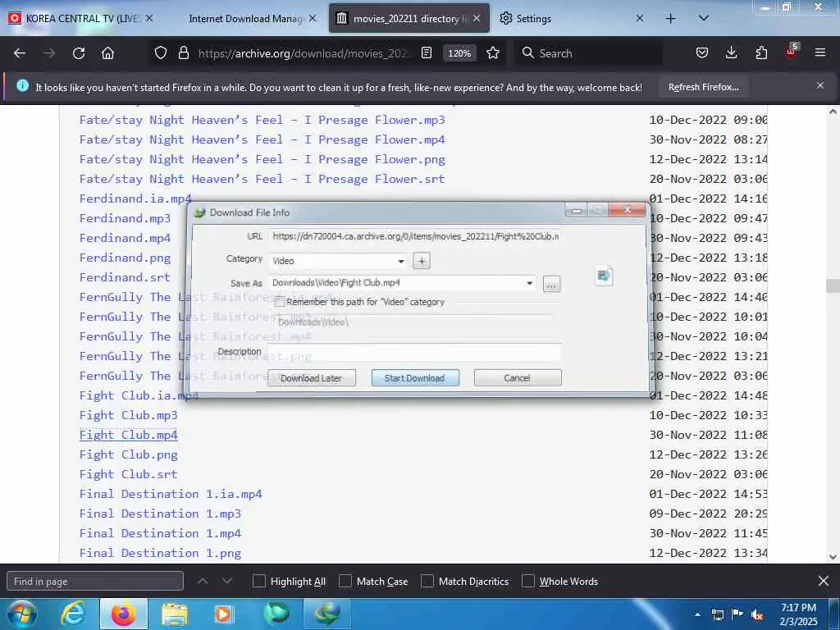840x630 pixels.
Task: Click the archive.org address bar
Action: point(304,53)
